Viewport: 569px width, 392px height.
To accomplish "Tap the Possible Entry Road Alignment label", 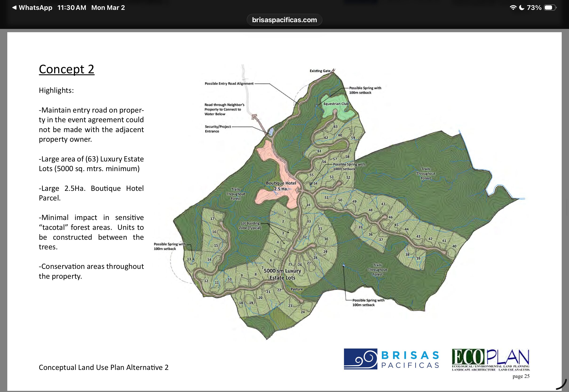I will point(229,83).
